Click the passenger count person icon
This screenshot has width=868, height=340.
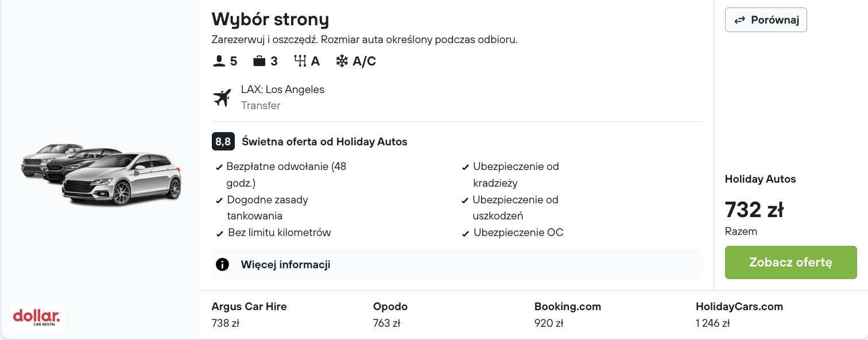(x=219, y=61)
